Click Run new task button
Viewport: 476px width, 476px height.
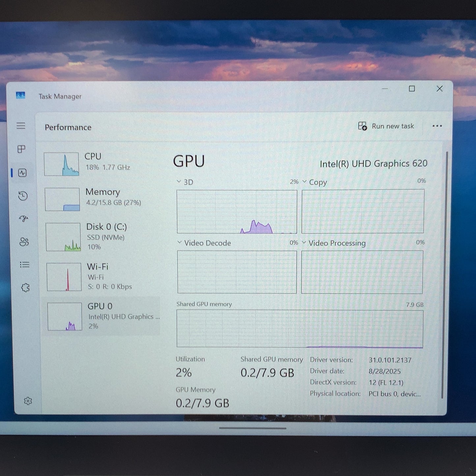(386, 126)
